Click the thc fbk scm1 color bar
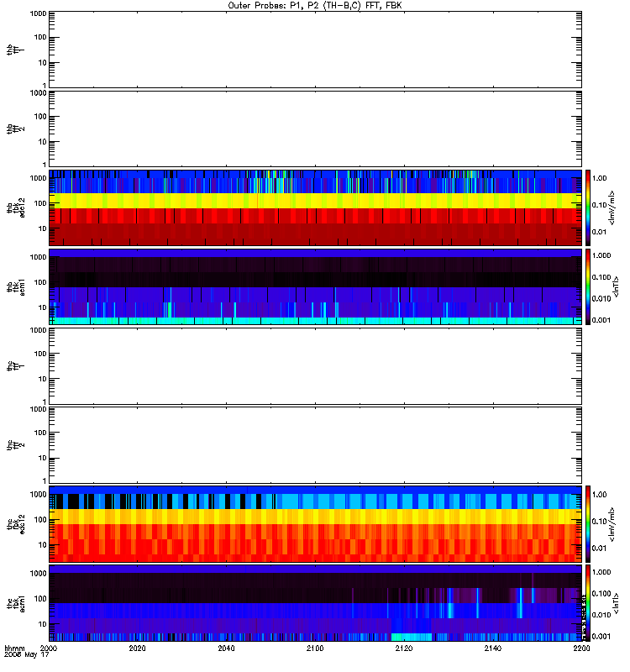This screenshot has height=672, width=630. tap(588, 603)
